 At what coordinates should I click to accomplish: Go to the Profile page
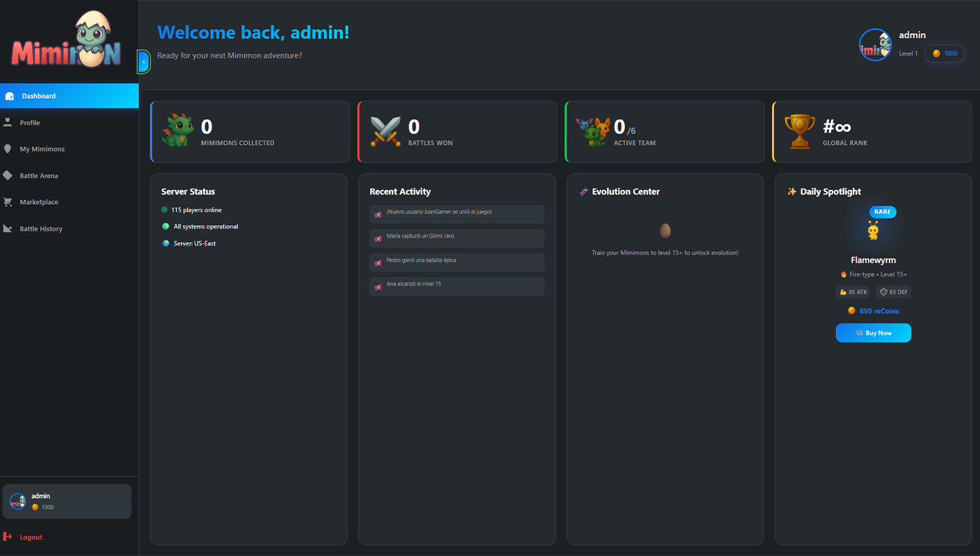[x=30, y=122]
